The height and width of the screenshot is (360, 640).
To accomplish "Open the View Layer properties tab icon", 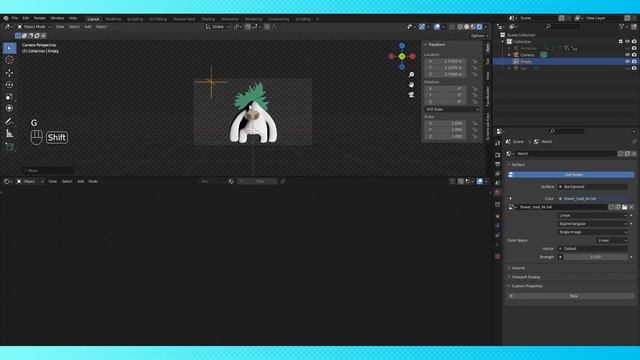I will (498, 173).
